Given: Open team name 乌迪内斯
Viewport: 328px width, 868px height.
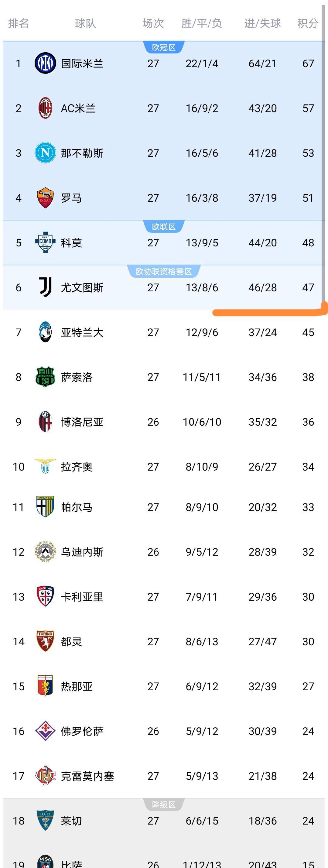Looking at the screenshot, I should [x=82, y=552].
